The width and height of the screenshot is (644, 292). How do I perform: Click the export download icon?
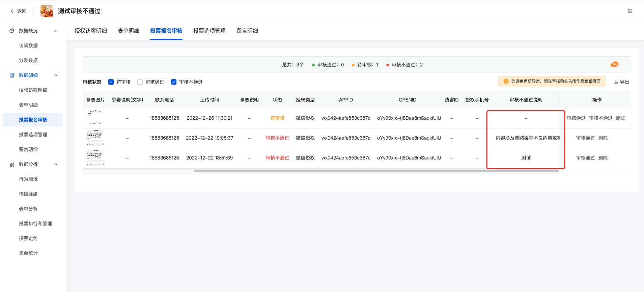pos(616,82)
